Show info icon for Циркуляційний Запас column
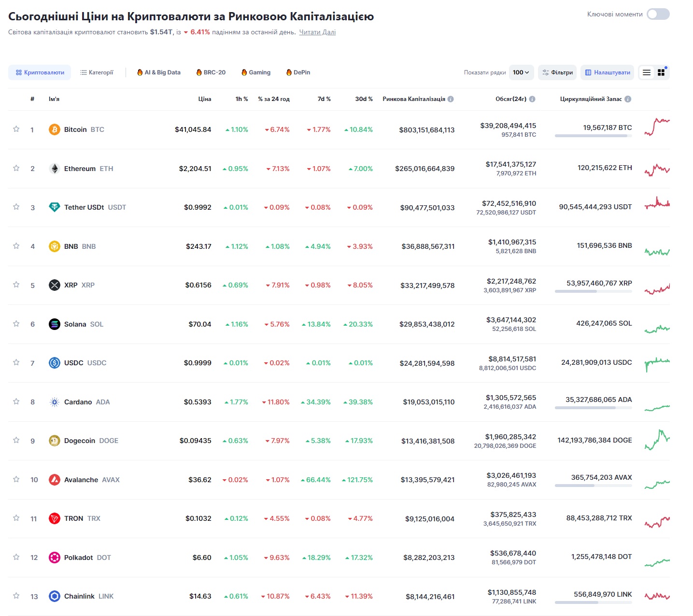 pos(628,99)
